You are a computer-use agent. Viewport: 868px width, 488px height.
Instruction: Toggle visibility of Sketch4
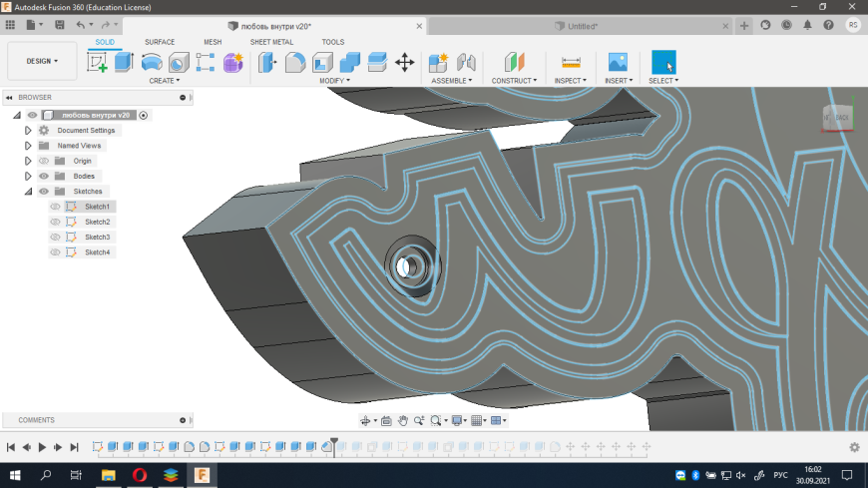56,252
